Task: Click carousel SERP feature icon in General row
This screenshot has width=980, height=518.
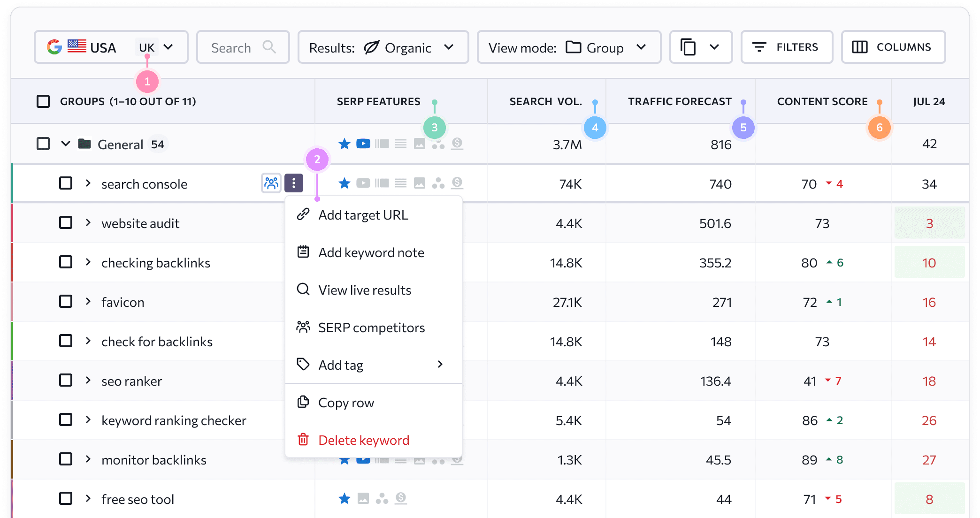Action: click(382, 144)
